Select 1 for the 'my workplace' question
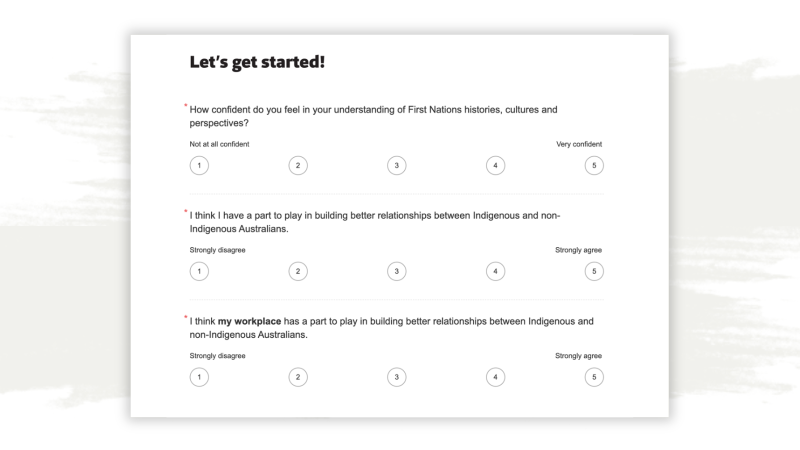Screen dimensions: 800x450 [x=199, y=376]
